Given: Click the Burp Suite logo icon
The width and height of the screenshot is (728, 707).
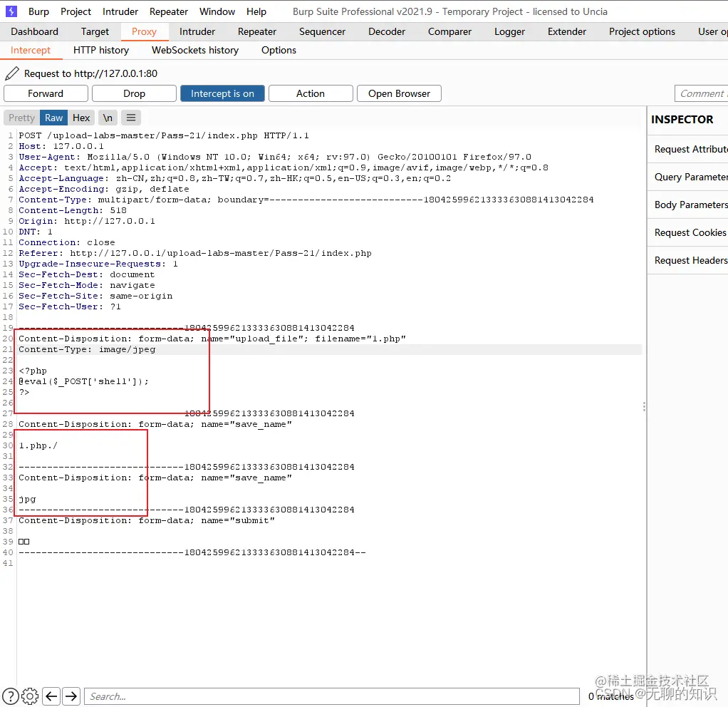Looking at the screenshot, I should pyautogui.click(x=11, y=11).
